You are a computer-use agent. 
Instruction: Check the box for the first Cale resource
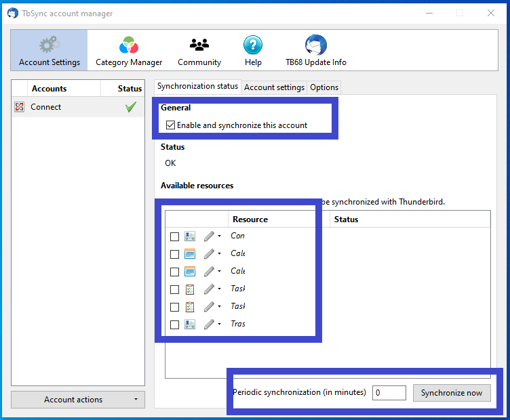click(175, 254)
